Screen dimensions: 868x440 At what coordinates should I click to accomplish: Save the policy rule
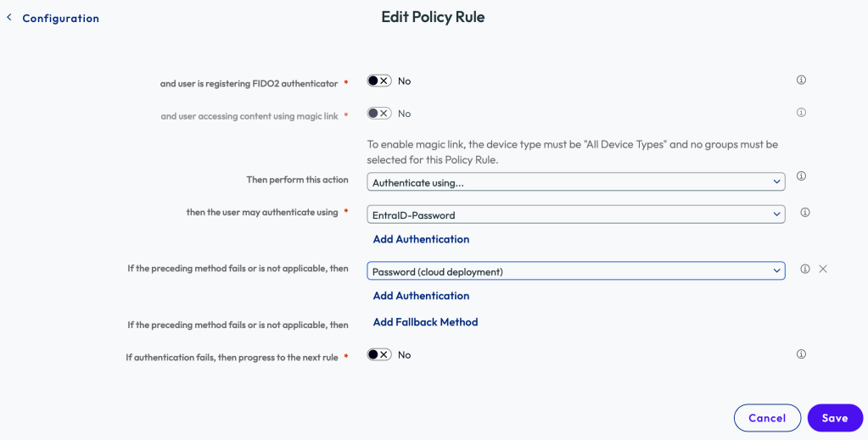[x=834, y=418]
